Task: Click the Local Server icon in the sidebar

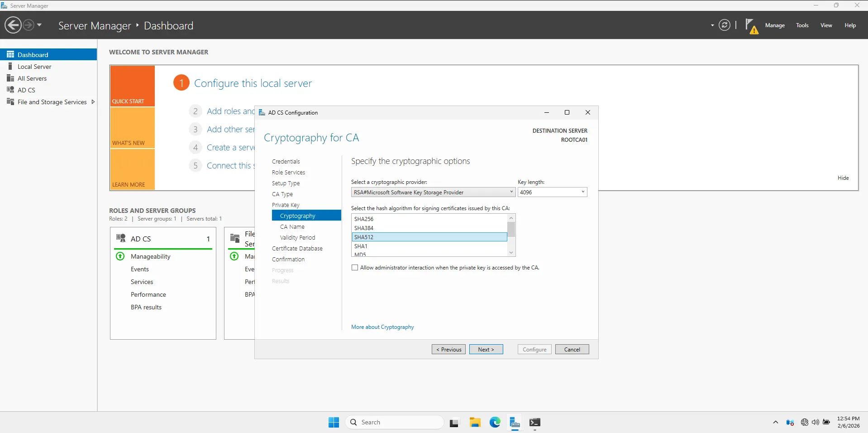Action: 10,66
